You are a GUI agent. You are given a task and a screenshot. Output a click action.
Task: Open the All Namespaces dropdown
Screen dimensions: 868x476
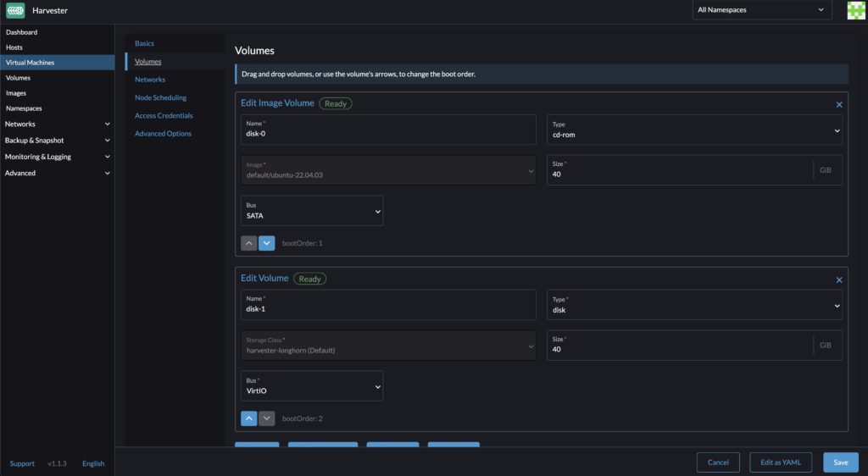tap(760, 10)
